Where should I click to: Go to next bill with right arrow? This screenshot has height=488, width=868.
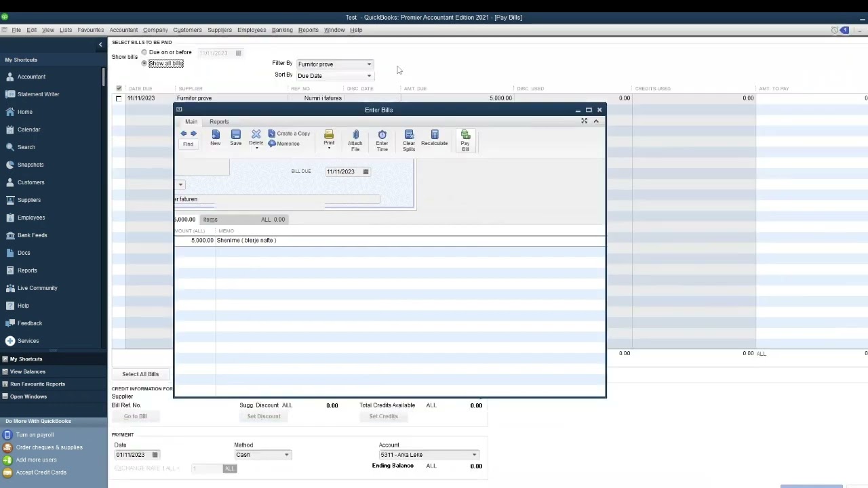(x=193, y=134)
